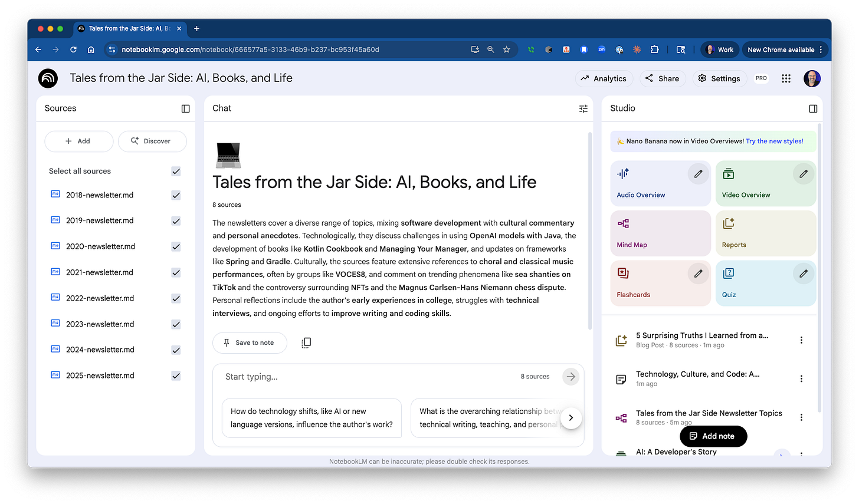Viewport: 859px width, 504px height.
Task: Open Work profile menu in Chrome
Action: coord(720,50)
